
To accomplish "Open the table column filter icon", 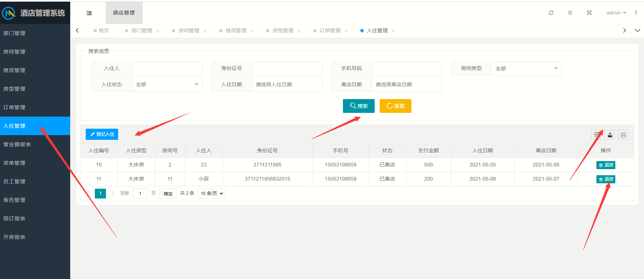I will coord(596,135).
